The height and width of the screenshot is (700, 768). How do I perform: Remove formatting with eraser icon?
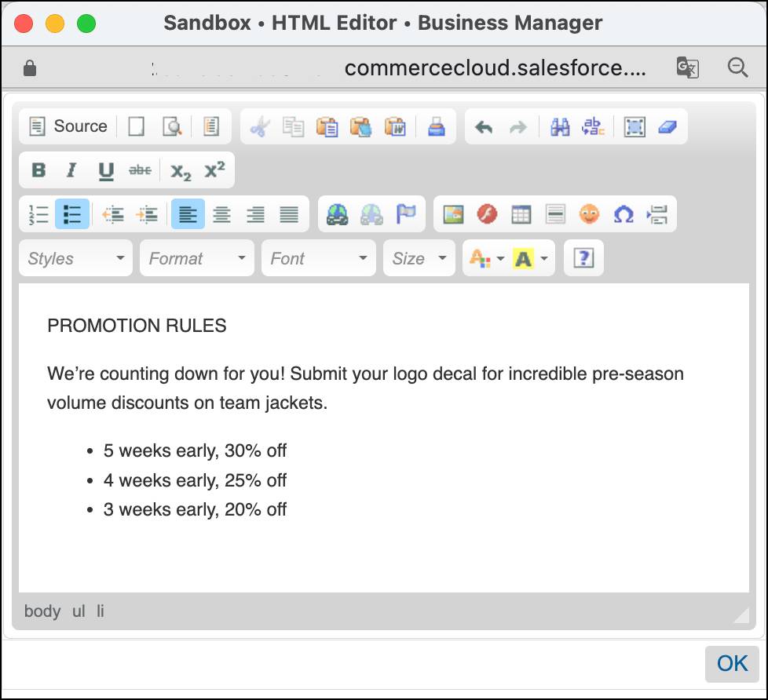(668, 127)
